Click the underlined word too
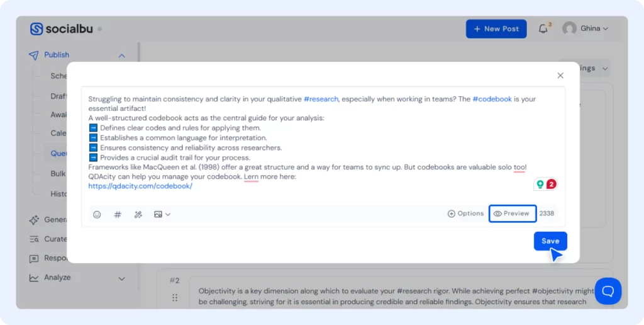644x325 pixels. click(519, 168)
